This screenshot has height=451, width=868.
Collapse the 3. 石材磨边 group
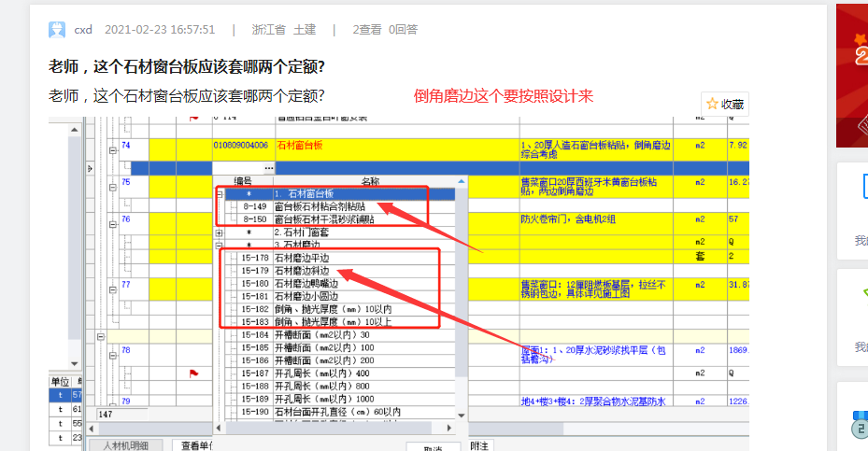[220, 246]
